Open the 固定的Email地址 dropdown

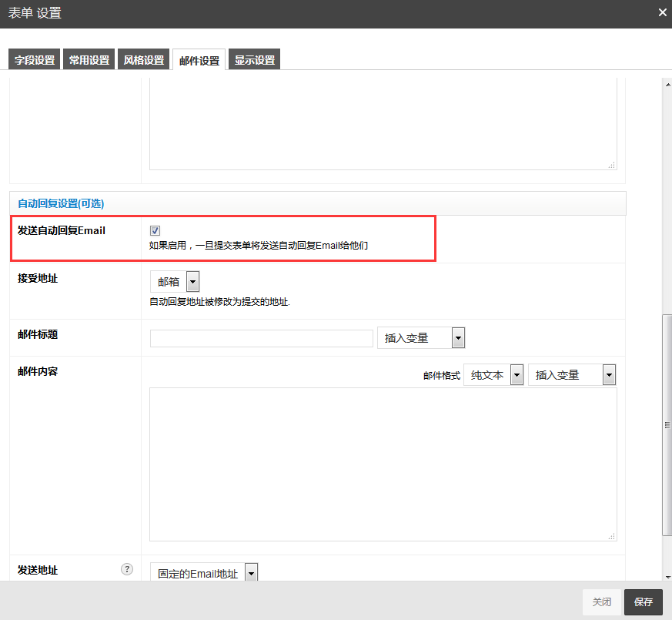(204, 572)
